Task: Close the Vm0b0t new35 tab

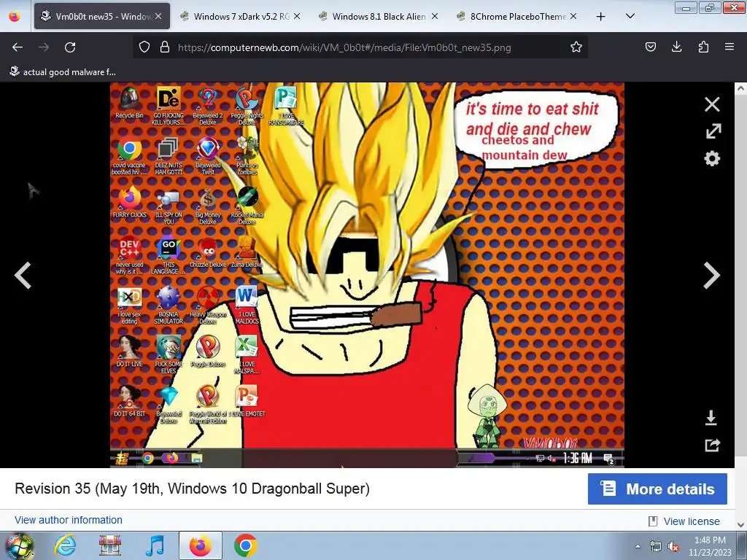Action: pyautogui.click(x=158, y=16)
